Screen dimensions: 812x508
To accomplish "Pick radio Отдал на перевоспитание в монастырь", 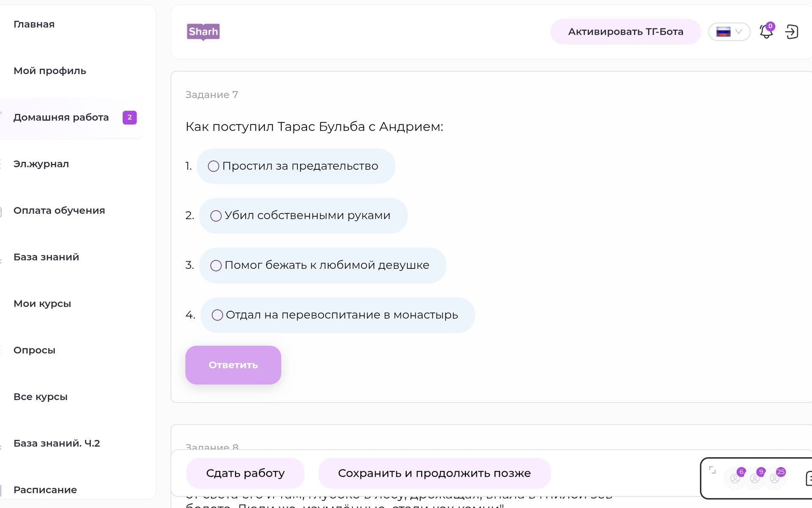I will coord(217,315).
